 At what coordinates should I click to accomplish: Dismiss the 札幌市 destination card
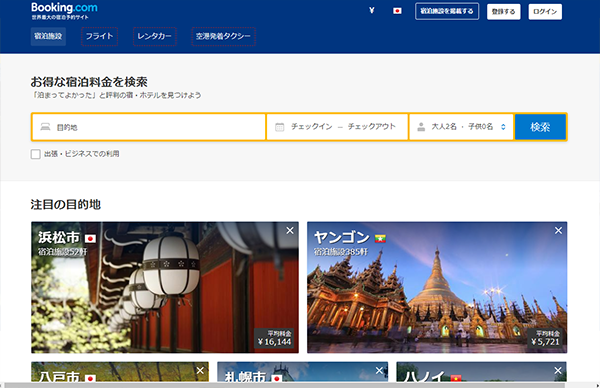tap(379, 370)
